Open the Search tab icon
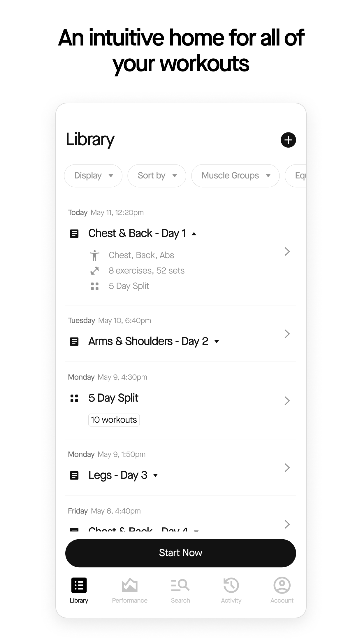Viewport: 362px width, 644px height. click(x=180, y=585)
